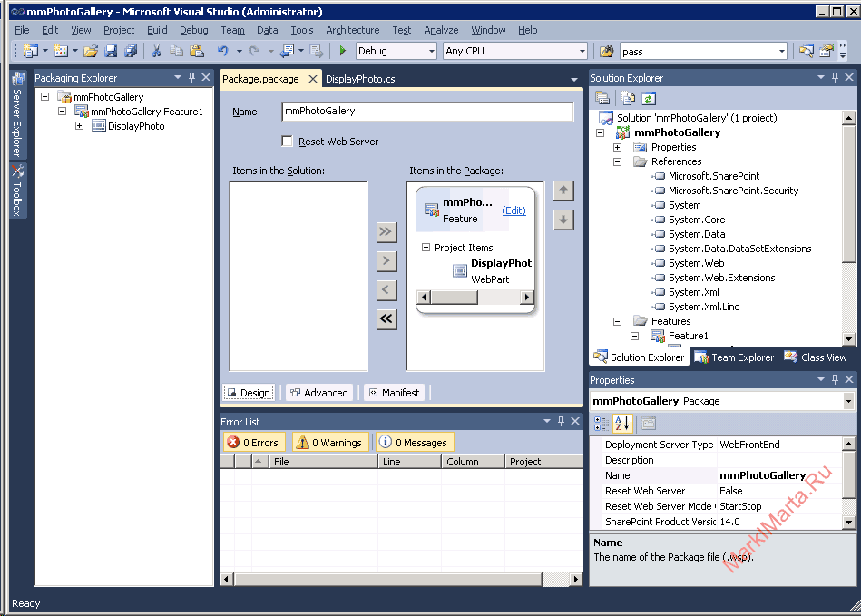Screen dimensions: 861x616
Task: Open the Debug configuration dropdown
Action: click(x=431, y=51)
